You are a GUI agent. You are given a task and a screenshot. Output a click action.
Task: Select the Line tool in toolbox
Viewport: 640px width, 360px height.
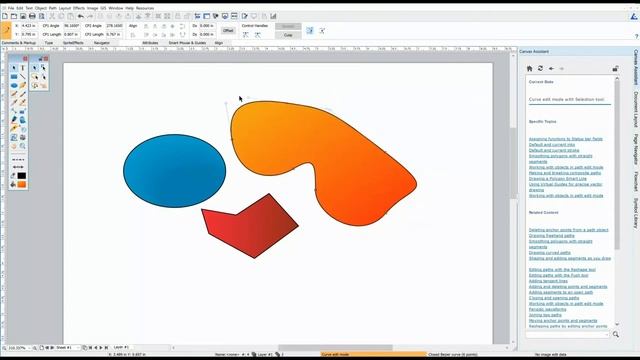pyautogui.click(x=22, y=77)
